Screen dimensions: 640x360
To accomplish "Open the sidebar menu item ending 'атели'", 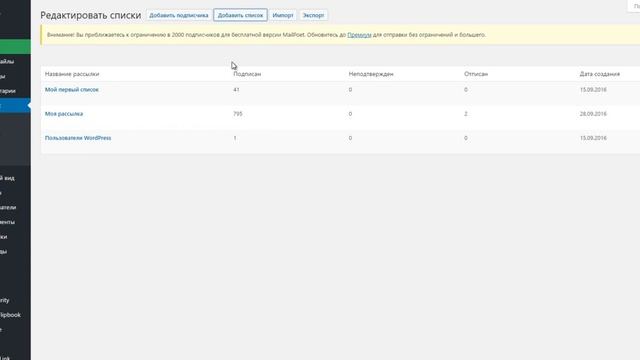I will (x=8, y=207).
